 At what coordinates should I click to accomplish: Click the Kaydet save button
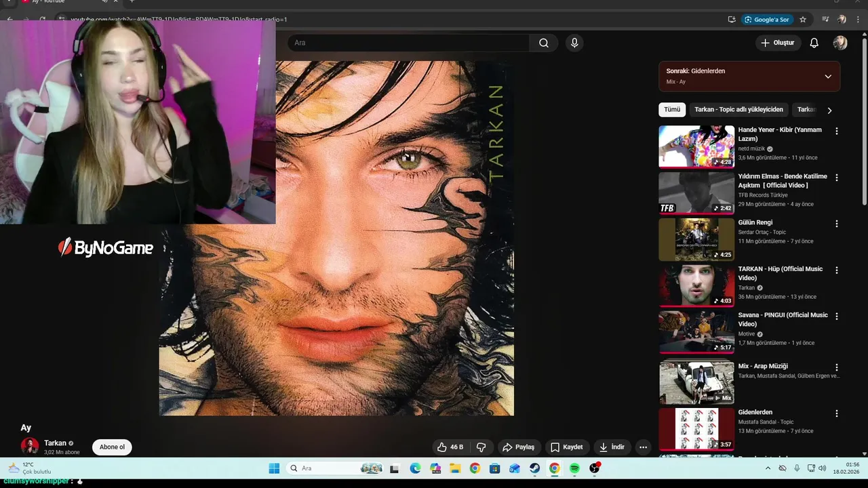[x=567, y=447]
